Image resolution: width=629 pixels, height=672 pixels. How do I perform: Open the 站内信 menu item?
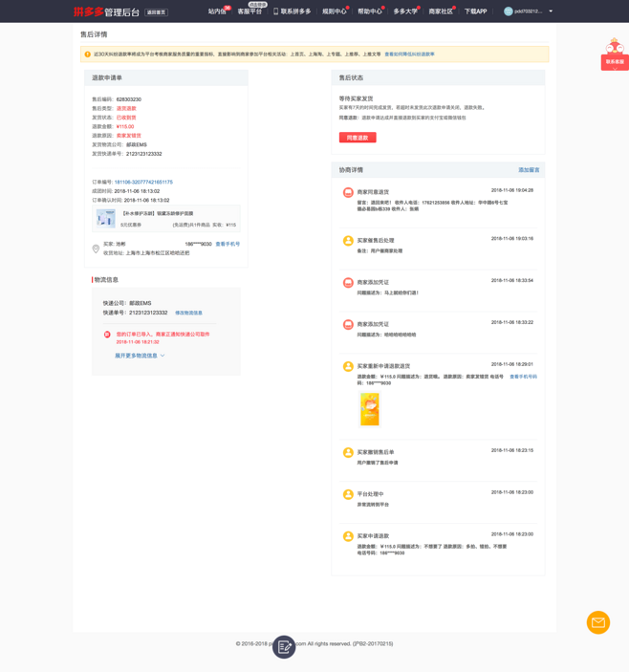click(217, 11)
